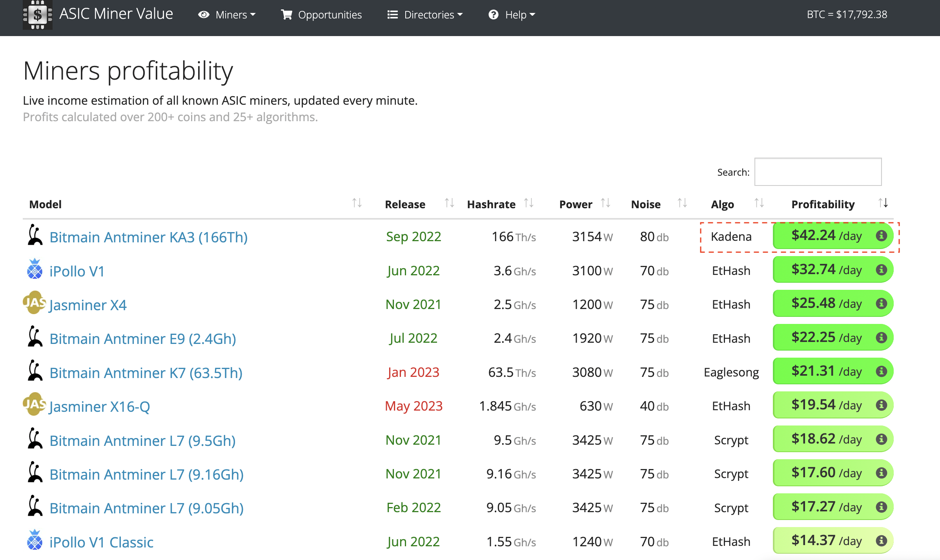Sort table by Release column arrows

pos(449,203)
